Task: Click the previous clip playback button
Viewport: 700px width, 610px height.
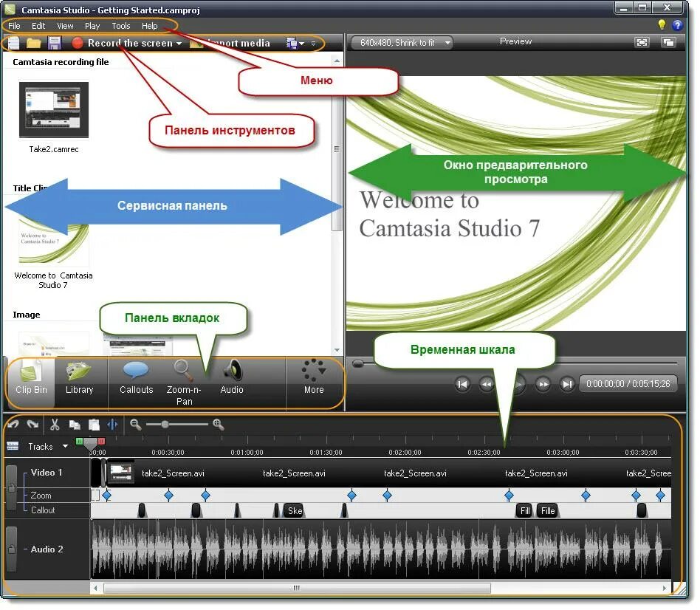Action: pos(462,384)
